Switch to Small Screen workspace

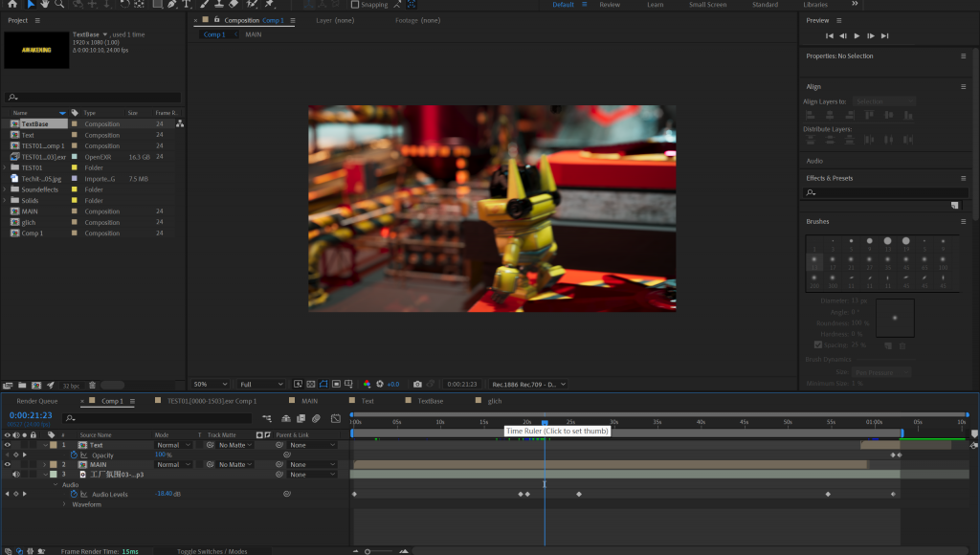click(x=707, y=5)
